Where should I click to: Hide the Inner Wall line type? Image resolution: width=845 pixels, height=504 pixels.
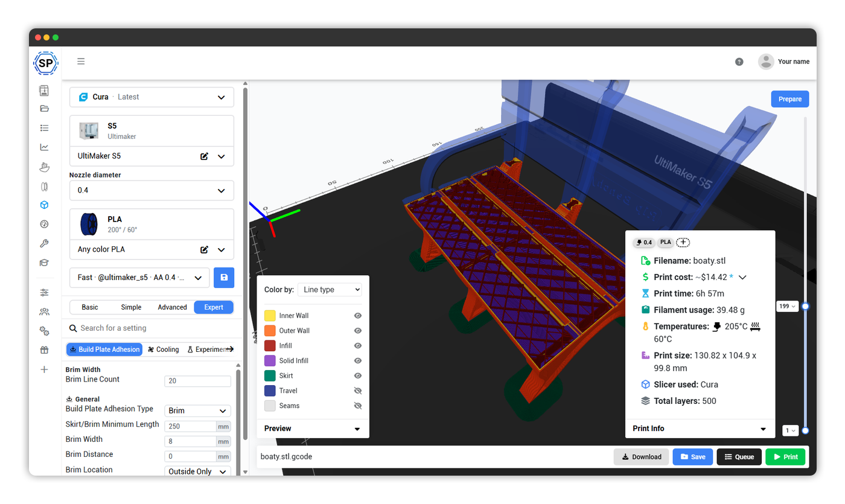click(x=358, y=316)
